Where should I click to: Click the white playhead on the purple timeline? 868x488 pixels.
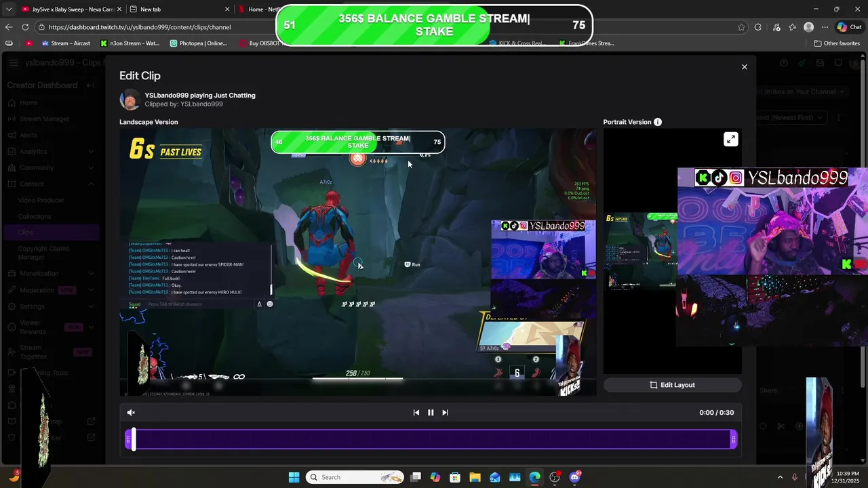(x=134, y=439)
